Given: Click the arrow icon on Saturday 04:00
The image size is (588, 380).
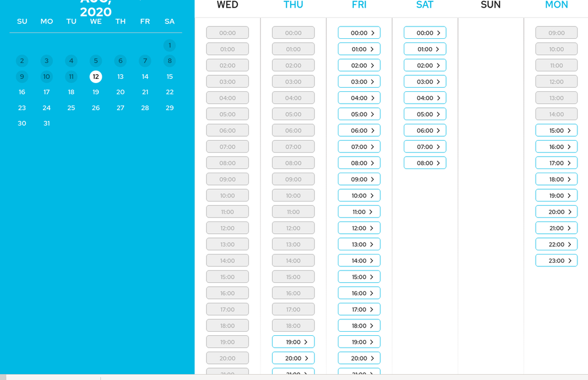Looking at the screenshot, I should coord(438,98).
